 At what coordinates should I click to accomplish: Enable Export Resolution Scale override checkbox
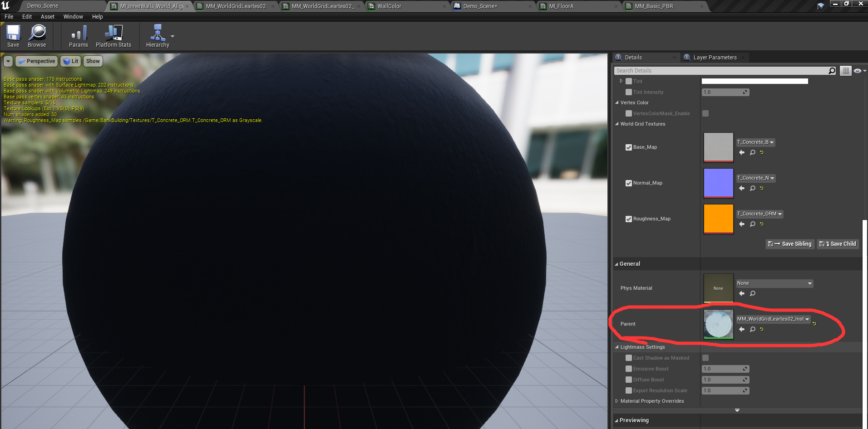pos(629,390)
